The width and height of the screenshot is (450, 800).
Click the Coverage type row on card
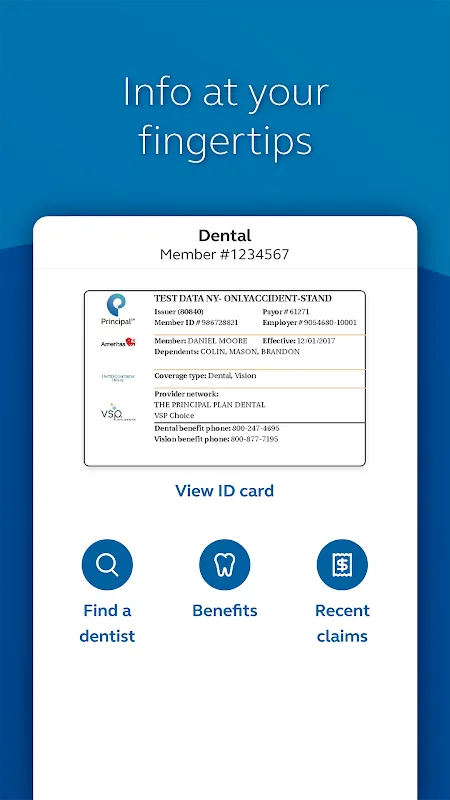(259, 376)
